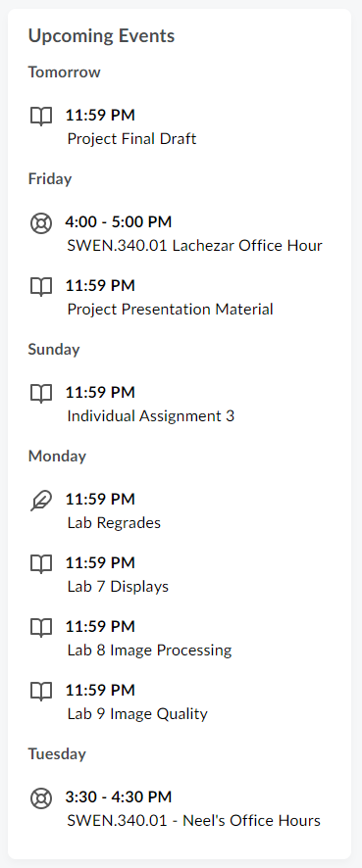Viewport: 362px width, 868px height.
Task: Click the lifesaver icon for Lachezar Office Hour
Action: click(41, 223)
